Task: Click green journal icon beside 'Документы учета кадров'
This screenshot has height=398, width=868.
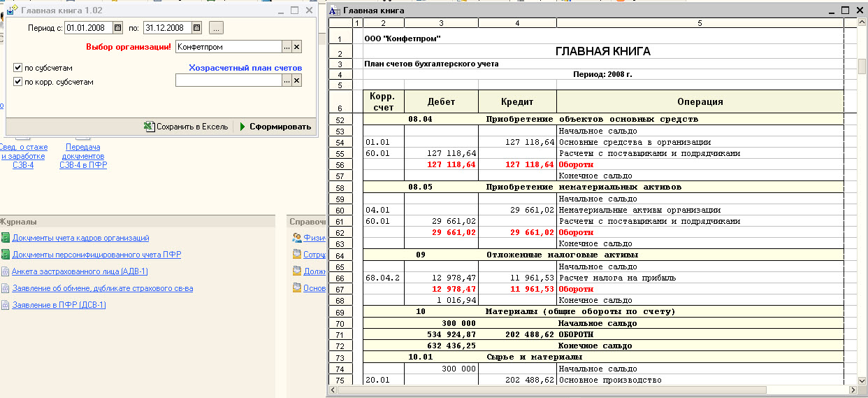Action: click(6, 238)
